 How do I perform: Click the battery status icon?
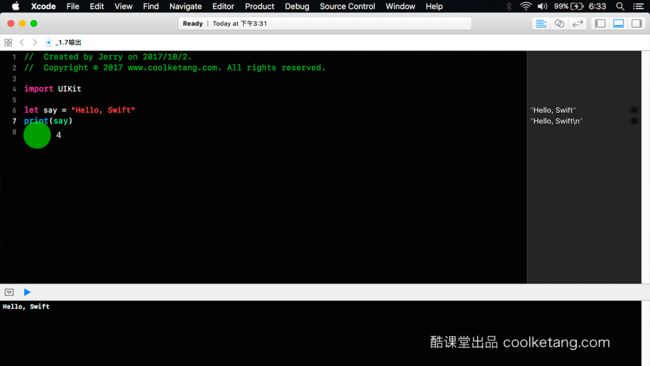(577, 6)
